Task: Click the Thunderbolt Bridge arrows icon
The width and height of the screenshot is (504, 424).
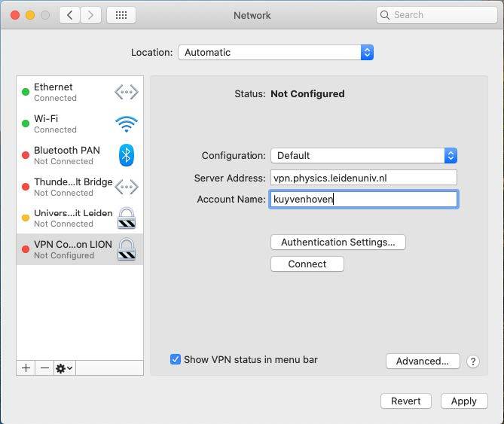Action: point(127,187)
